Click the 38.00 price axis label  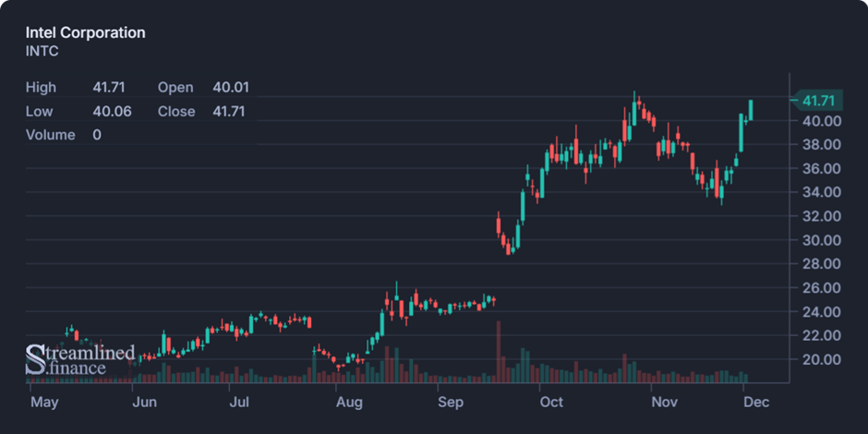click(822, 144)
